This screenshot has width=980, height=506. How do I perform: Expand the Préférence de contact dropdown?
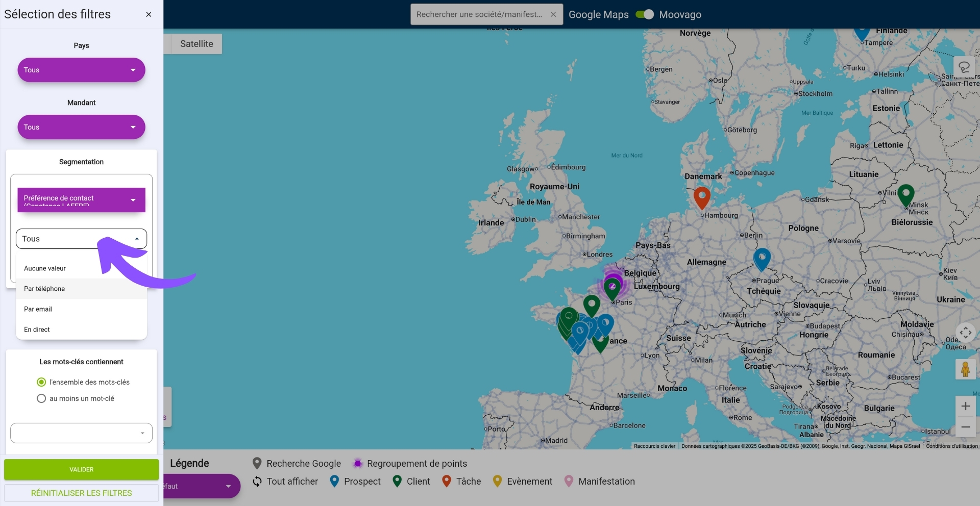(81, 199)
